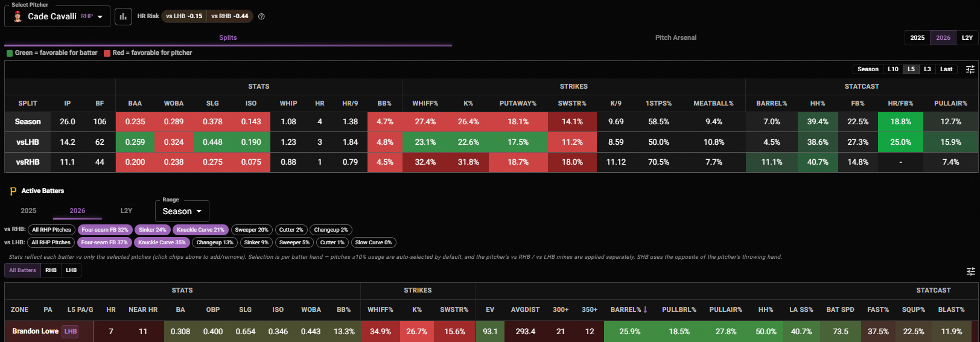Open splits table column settings sliders icon

(x=970, y=69)
